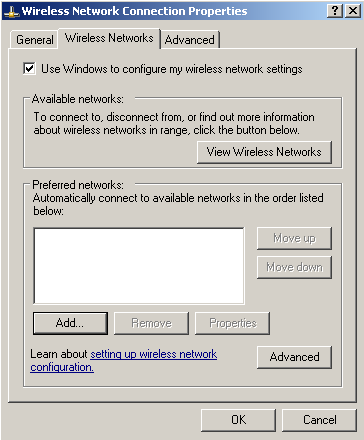This screenshot has width=364, height=440.
Task: Follow the setting up wireless network link
Action: click(x=154, y=354)
